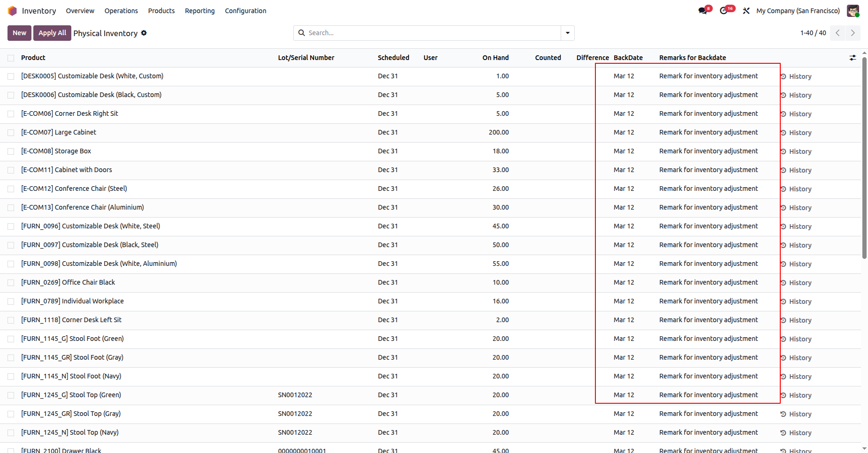Select the Office Chair Black row checkbox
This screenshot has height=453, width=868.
point(11,283)
